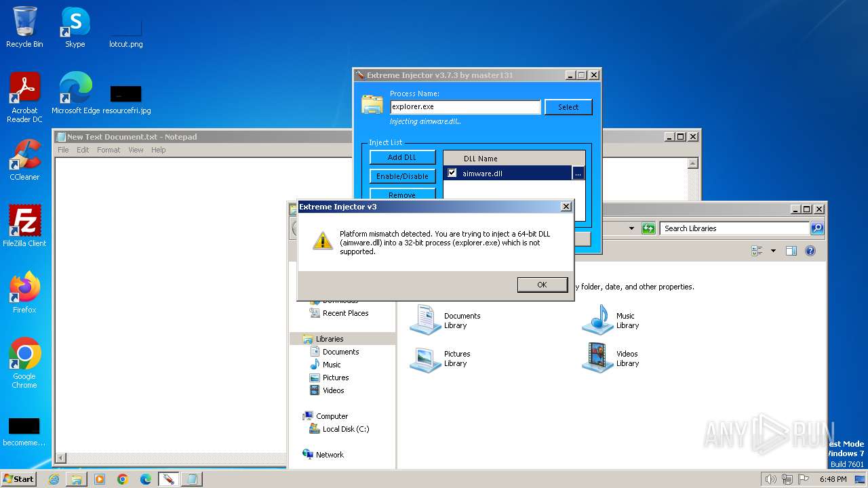Select Videos under Libraries tree

coord(333,390)
